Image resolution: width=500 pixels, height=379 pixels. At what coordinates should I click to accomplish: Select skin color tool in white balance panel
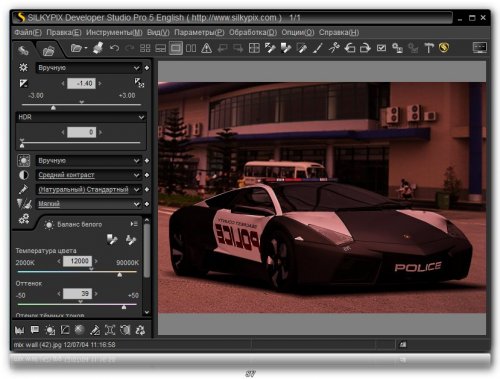(x=131, y=240)
